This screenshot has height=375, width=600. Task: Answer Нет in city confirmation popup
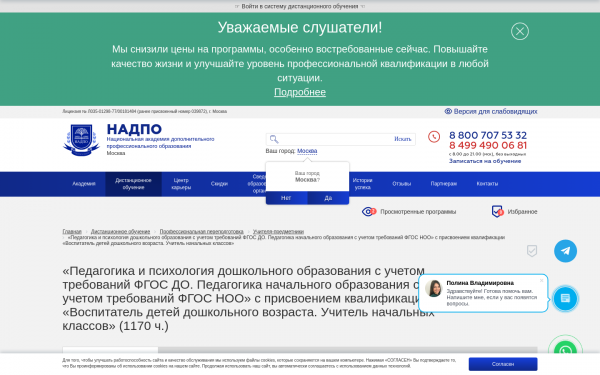point(286,198)
